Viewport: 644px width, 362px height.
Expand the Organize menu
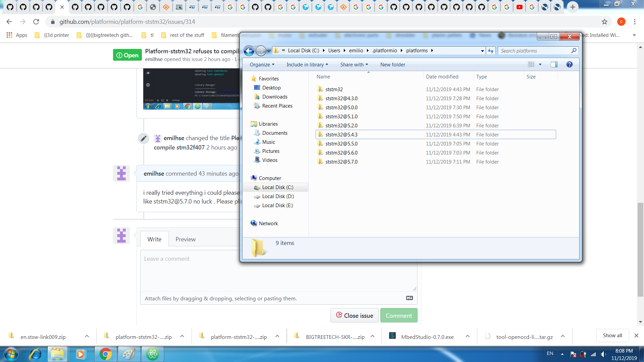pyautogui.click(x=262, y=64)
